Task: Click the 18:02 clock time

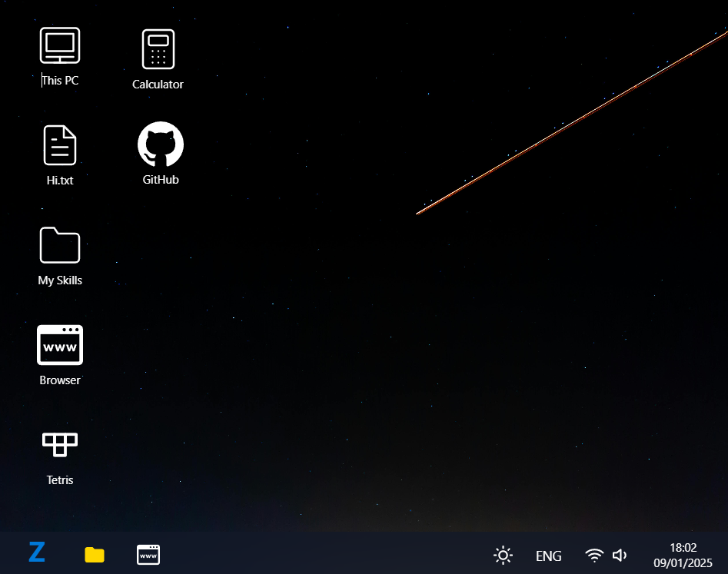Action: coord(683,547)
